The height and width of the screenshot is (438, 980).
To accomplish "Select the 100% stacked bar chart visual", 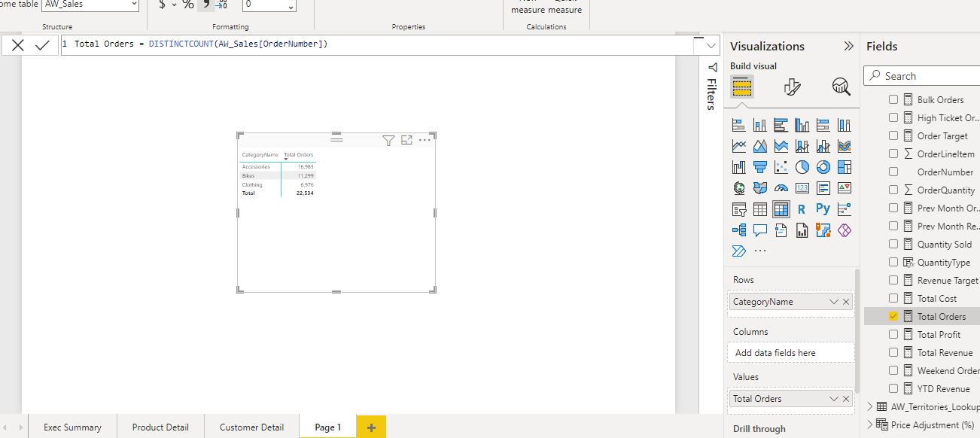I will 823,125.
